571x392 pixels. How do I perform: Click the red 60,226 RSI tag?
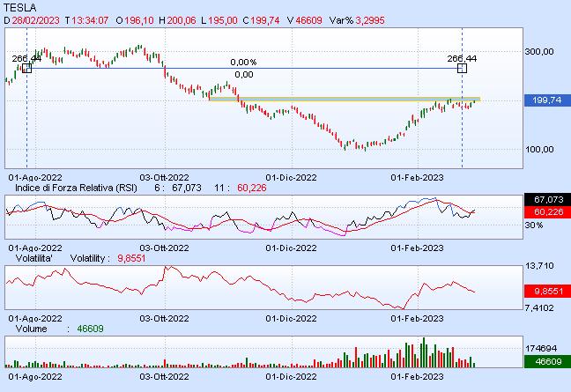[x=547, y=211]
